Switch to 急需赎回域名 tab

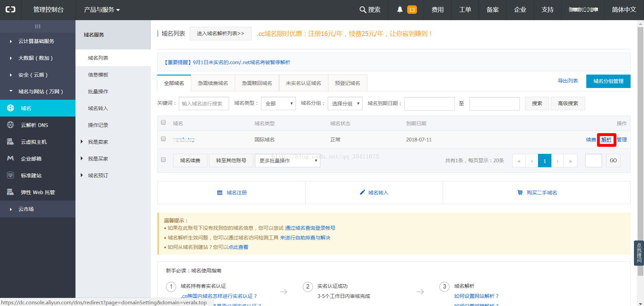(x=257, y=83)
